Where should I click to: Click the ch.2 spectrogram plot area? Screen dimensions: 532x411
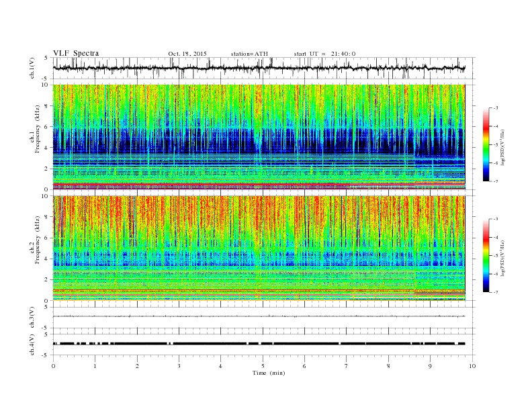pos(259,248)
